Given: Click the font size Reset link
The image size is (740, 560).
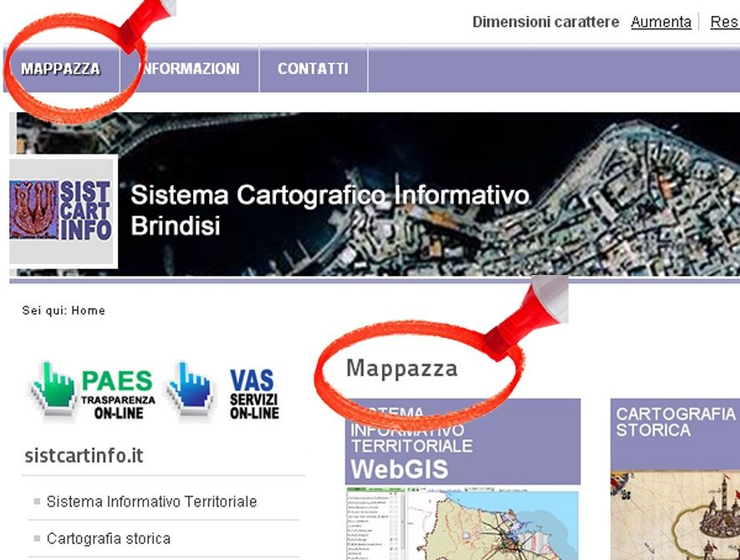Looking at the screenshot, I should click(x=723, y=22).
